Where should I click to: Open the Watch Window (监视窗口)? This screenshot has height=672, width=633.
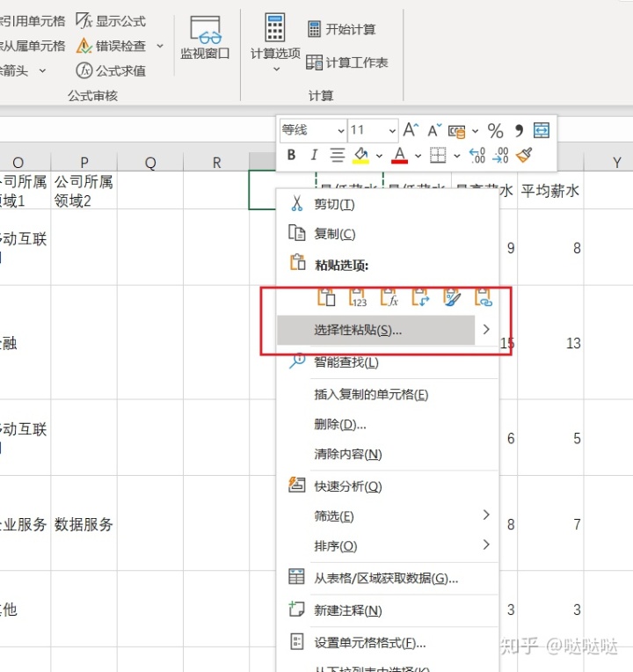pos(205,38)
